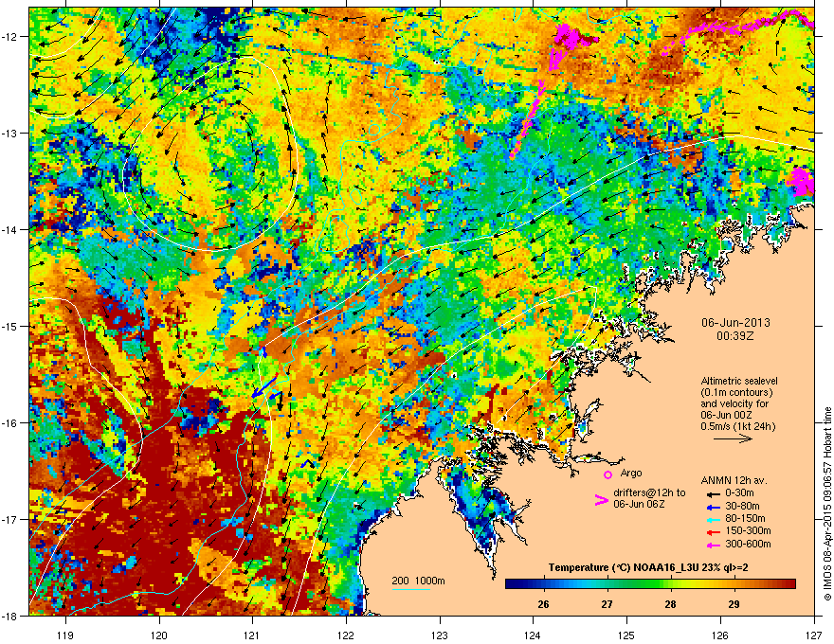Click longitude axis label 121

252,635
